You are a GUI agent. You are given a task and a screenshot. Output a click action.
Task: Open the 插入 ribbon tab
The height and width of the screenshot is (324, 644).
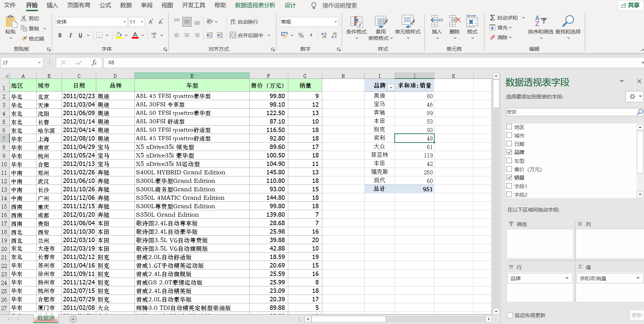[x=52, y=5]
